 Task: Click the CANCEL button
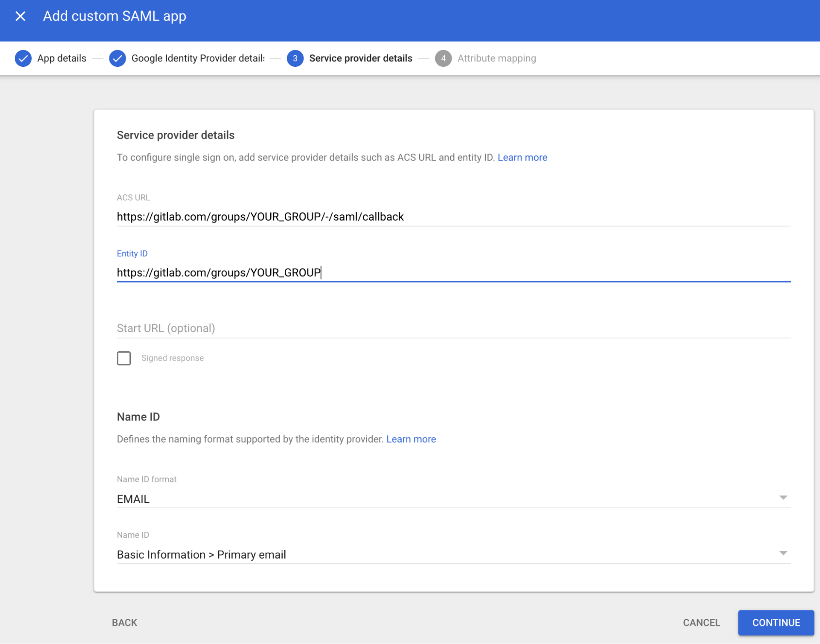(x=701, y=623)
